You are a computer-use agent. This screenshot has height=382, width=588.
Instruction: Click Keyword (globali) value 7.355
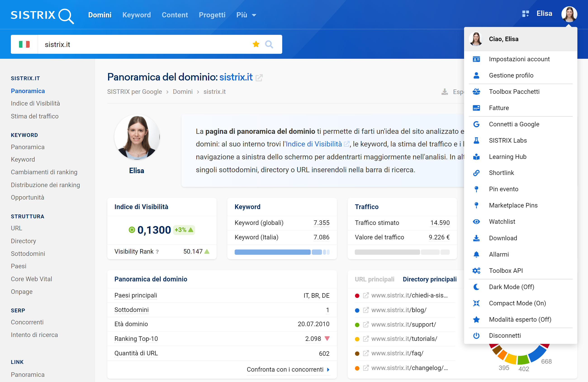pyautogui.click(x=321, y=223)
